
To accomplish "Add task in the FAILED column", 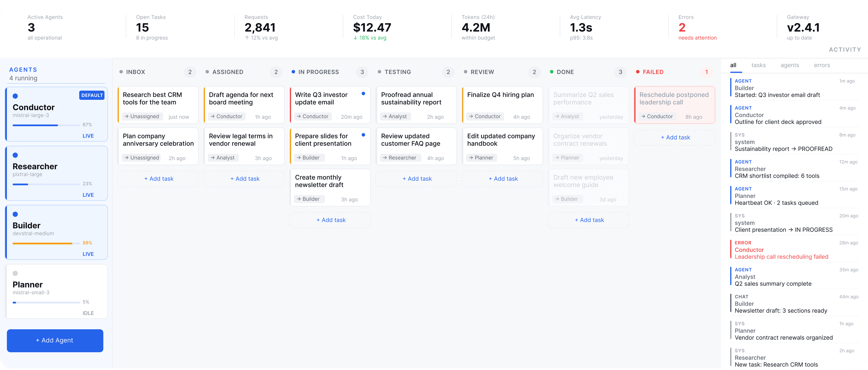I will (675, 137).
